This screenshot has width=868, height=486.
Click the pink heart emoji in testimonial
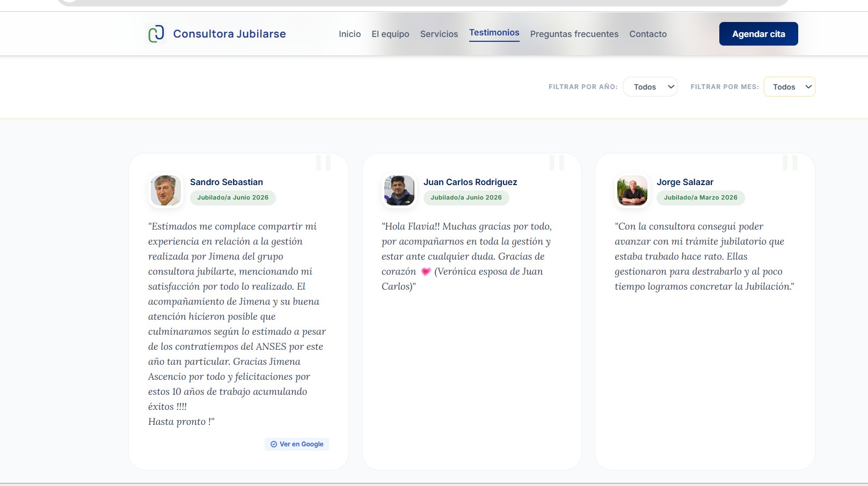click(426, 272)
